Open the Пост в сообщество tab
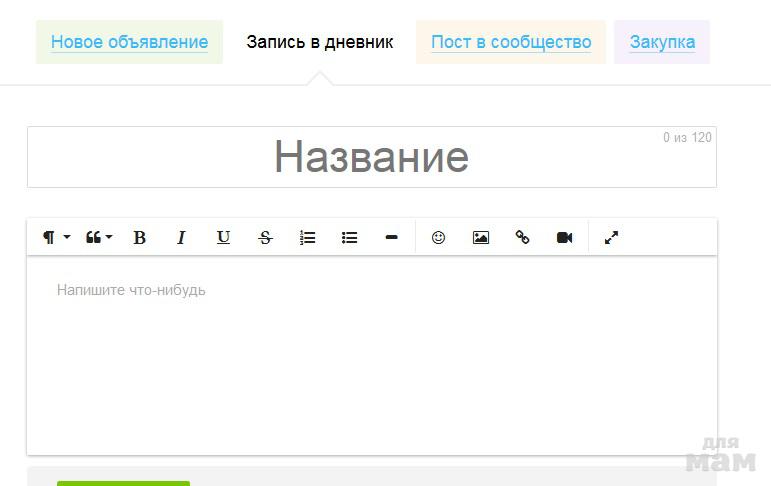 511,42
